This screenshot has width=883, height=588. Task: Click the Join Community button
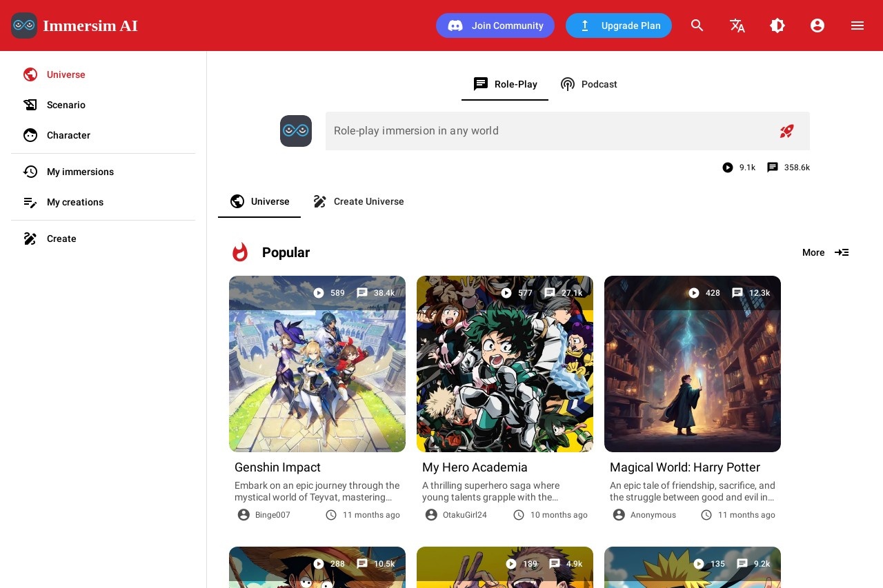point(495,26)
